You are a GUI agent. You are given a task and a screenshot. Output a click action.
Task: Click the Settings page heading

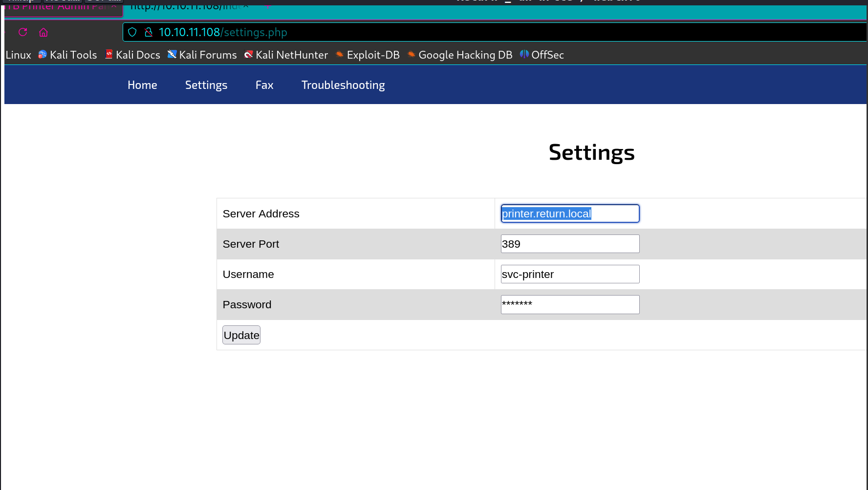591,152
